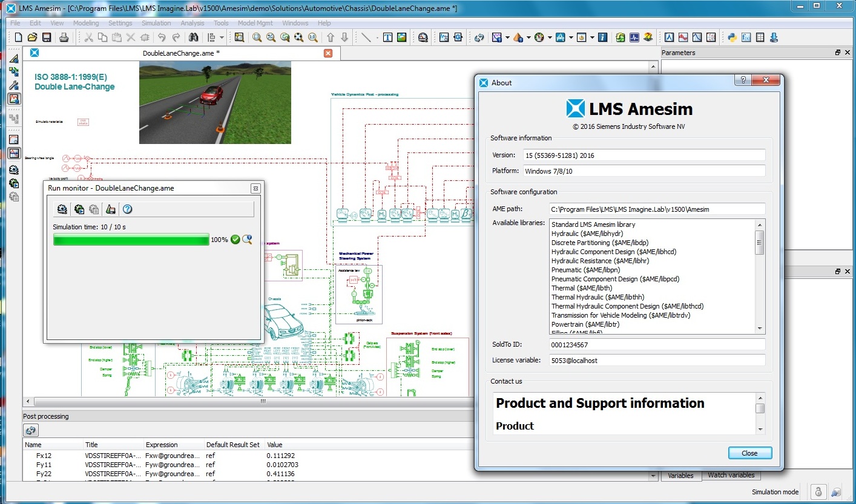Select Parameter mode wrench icon in sidebar

(x=14, y=85)
